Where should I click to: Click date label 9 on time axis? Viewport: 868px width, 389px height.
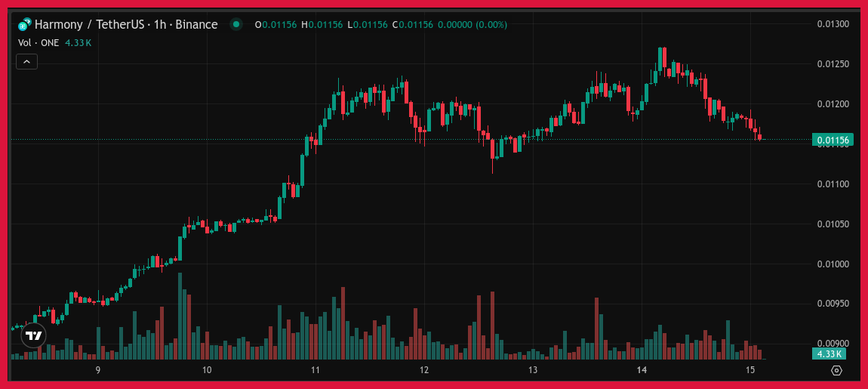pos(97,370)
